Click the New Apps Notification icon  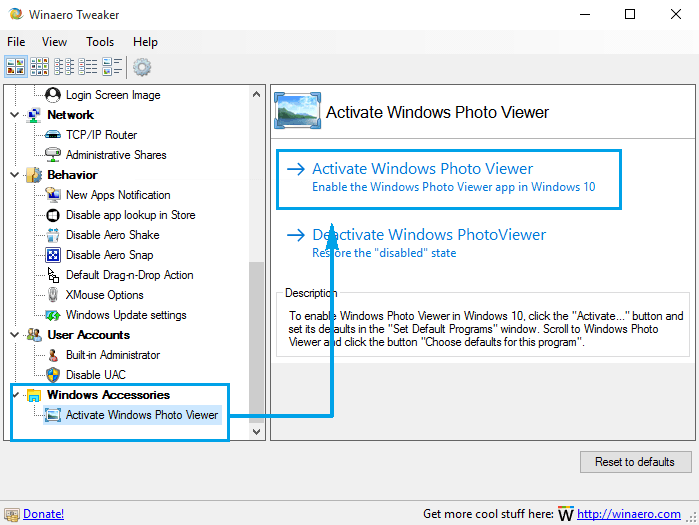(53, 195)
